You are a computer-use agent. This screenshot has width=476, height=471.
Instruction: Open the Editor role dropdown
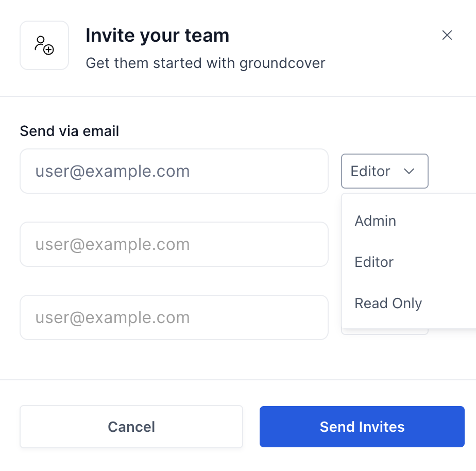384,171
